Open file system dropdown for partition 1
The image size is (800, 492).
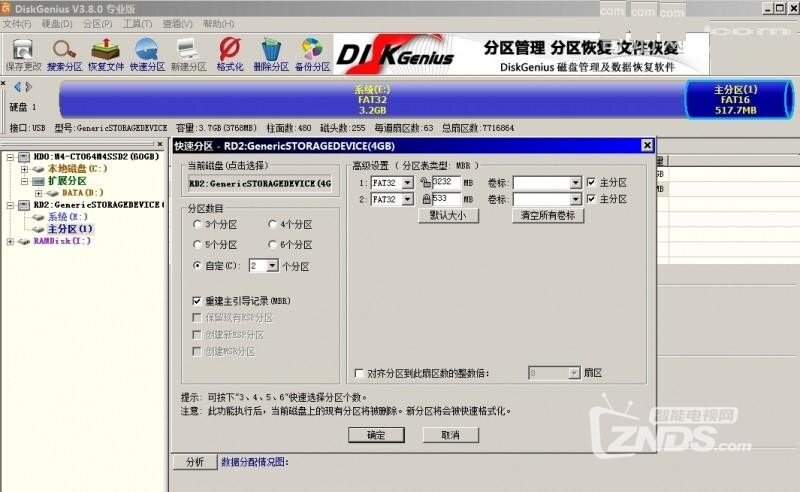coord(408,183)
